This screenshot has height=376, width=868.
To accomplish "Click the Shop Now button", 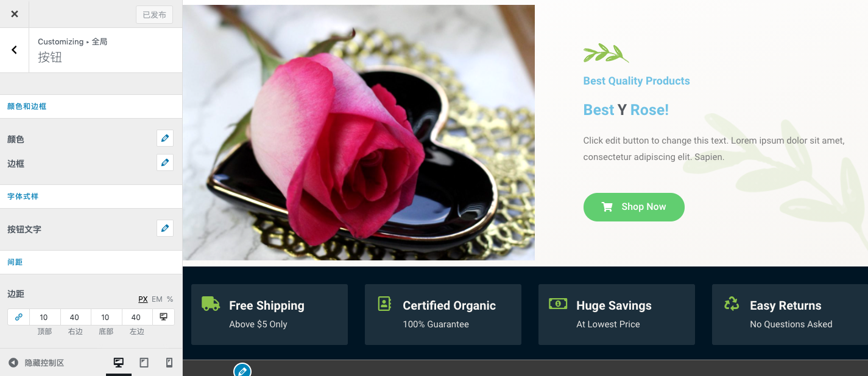I will tap(634, 207).
